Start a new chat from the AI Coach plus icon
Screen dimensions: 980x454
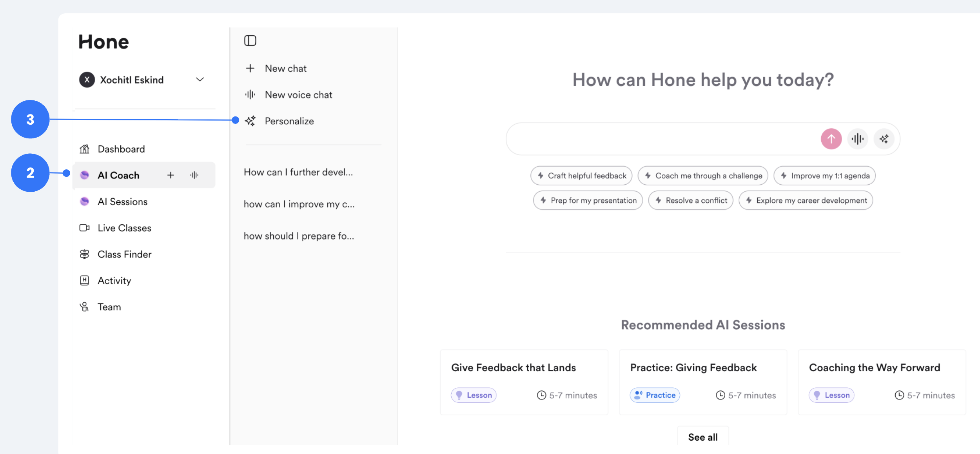(x=171, y=175)
